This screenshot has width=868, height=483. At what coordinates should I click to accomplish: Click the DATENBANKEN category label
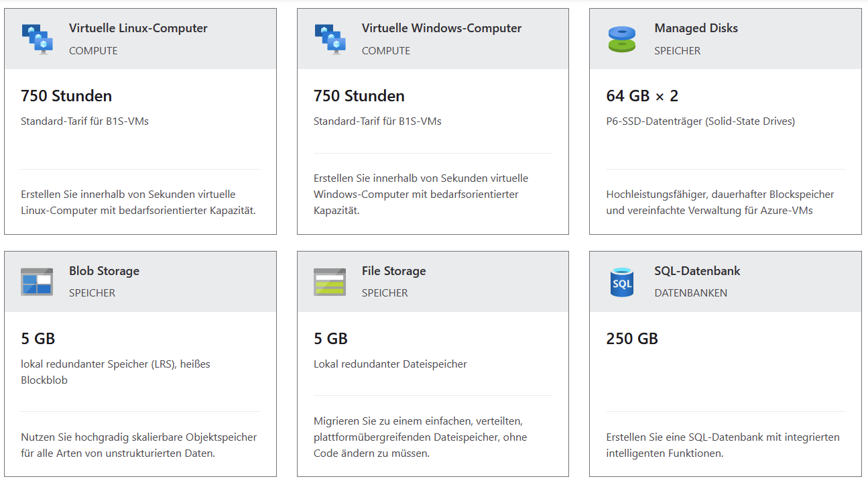(690, 293)
